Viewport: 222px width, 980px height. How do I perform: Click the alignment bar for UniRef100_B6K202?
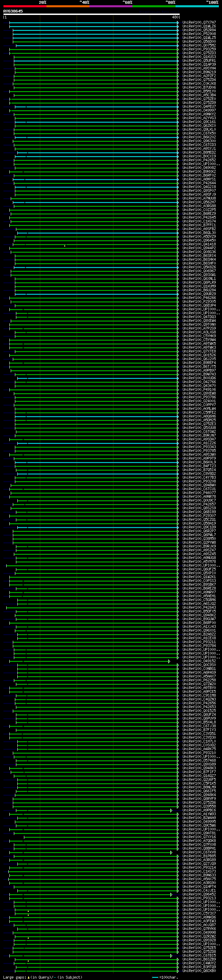pyautogui.click(x=96, y=137)
